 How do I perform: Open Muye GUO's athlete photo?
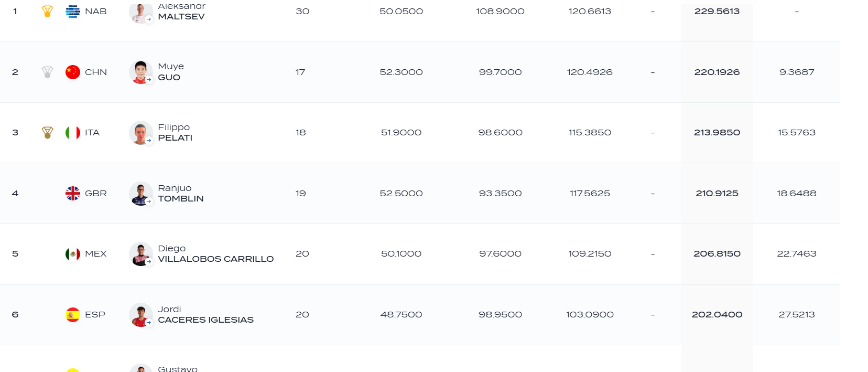pos(140,72)
